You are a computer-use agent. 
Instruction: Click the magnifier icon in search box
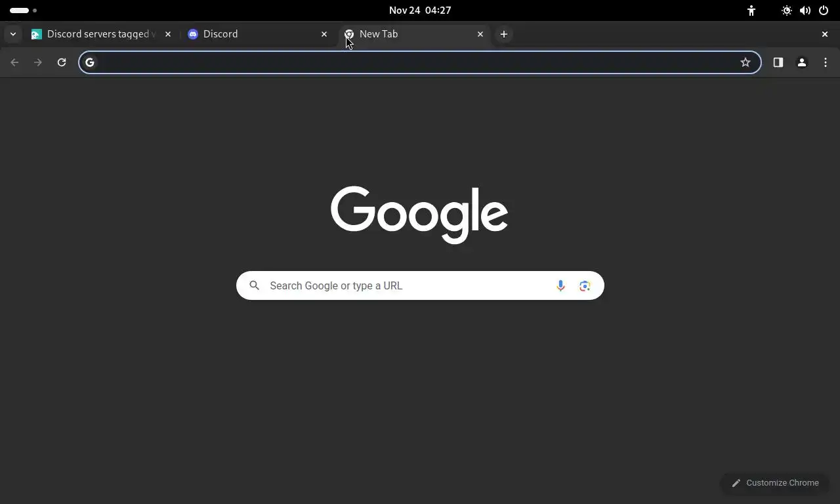[x=255, y=285]
